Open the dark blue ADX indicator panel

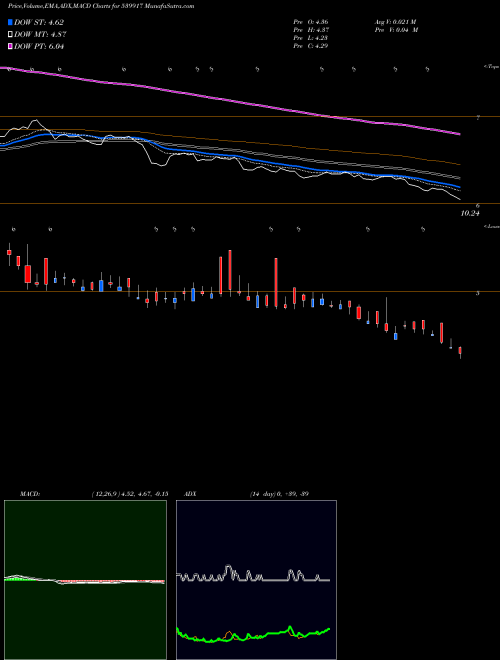(256, 580)
